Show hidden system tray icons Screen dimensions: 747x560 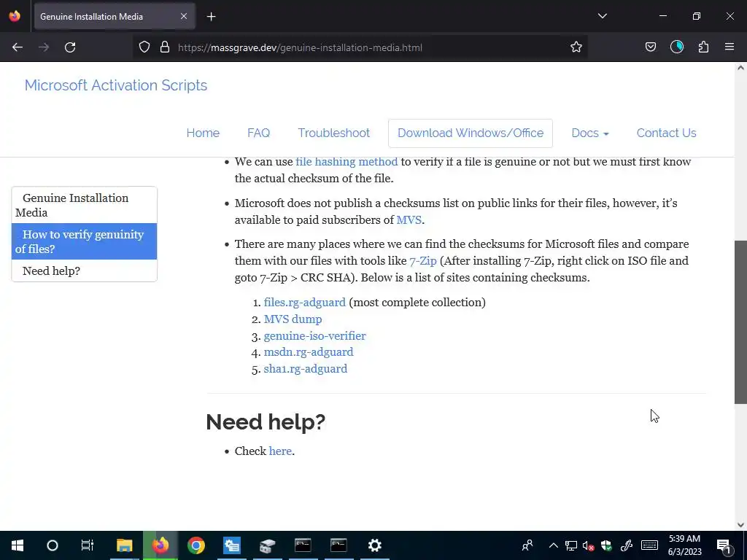click(x=553, y=545)
